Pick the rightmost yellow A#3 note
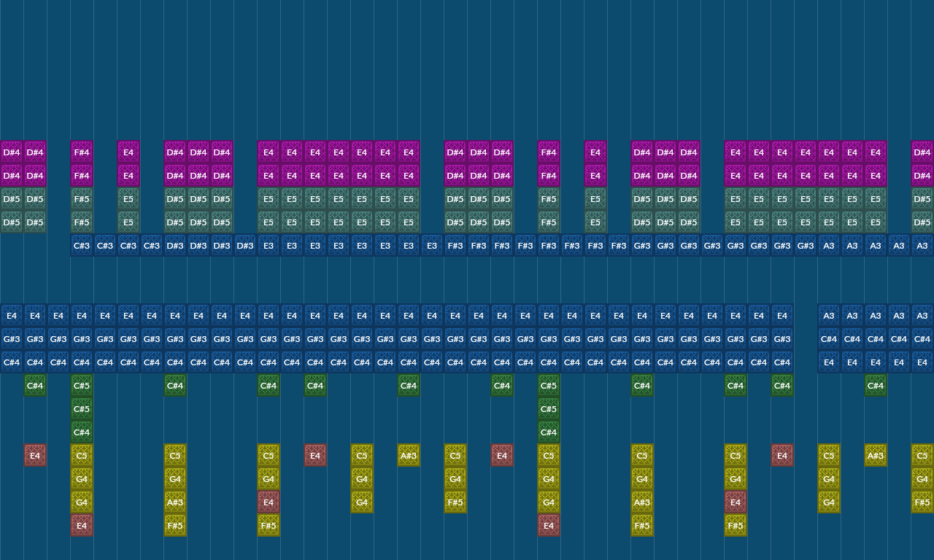 point(875,456)
